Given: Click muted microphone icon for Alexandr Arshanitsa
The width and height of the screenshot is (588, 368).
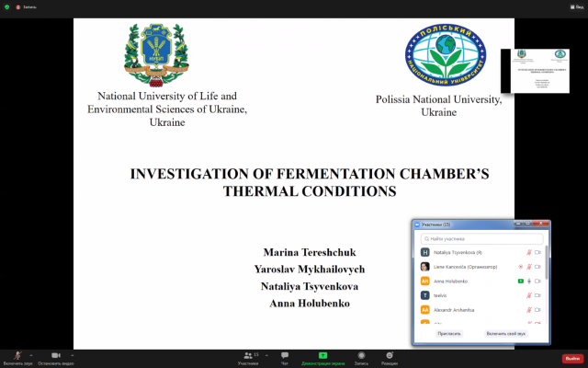Looking at the screenshot, I should tap(529, 310).
